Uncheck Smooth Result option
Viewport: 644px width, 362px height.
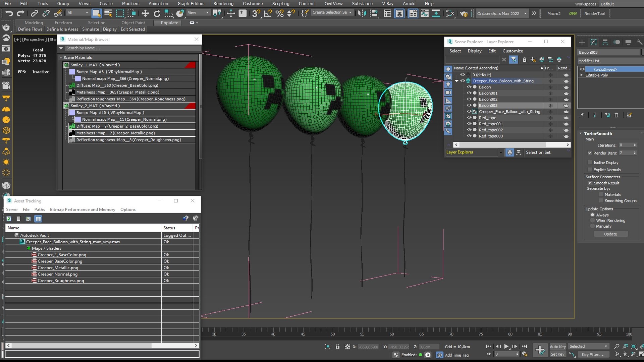coord(590,183)
